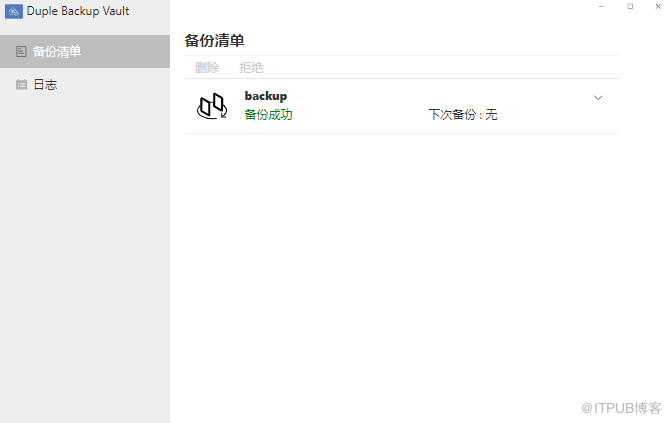Expand the backup entry chevron
The height and width of the screenshot is (423, 671).
(x=598, y=98)
